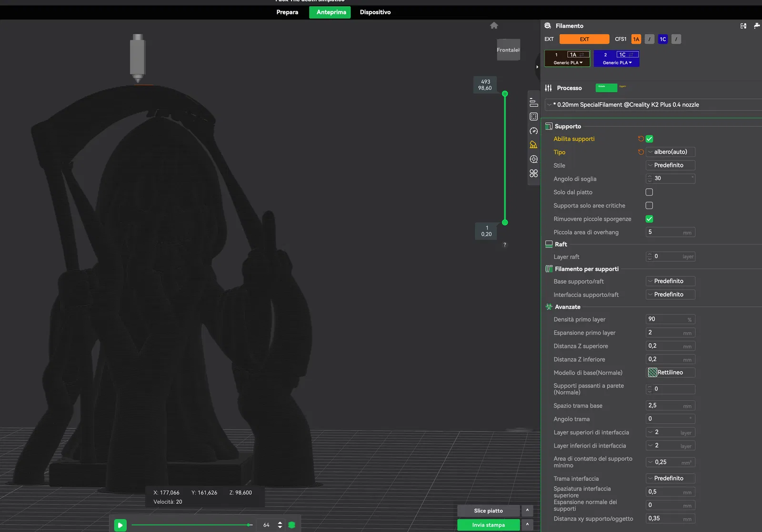Screen dimensions: 762x532
Task: Play the print preview animation
Action: click(120, 525)
